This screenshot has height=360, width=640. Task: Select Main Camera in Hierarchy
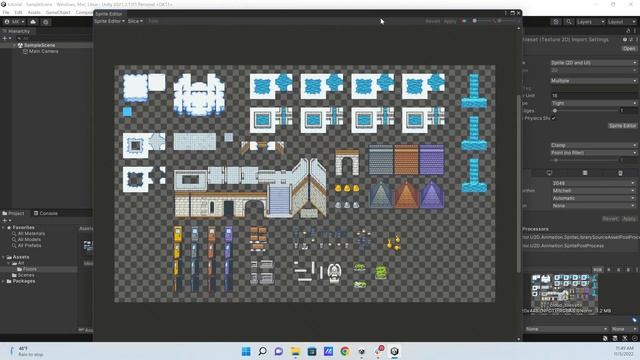click(41, 51)
